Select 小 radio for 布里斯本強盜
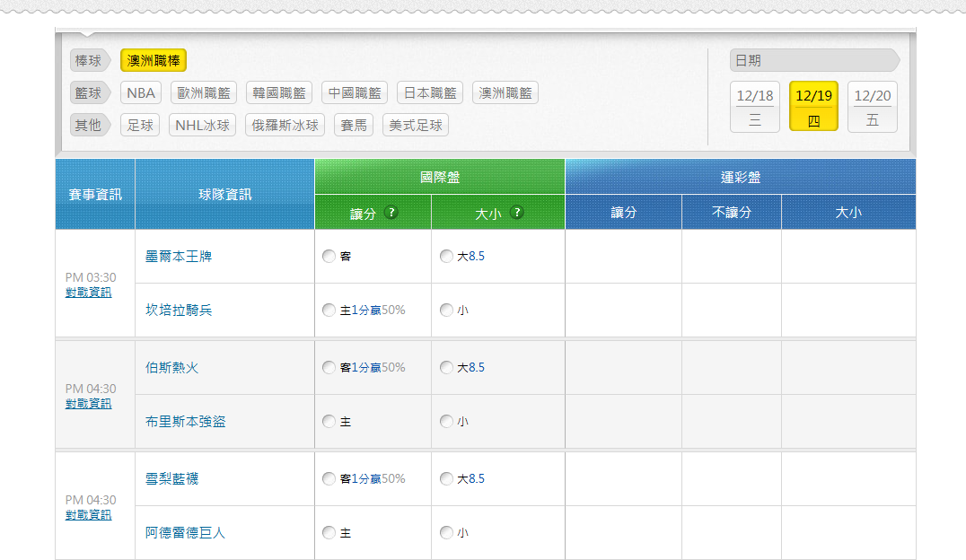966x560 pixels. (x=447, y=422)
